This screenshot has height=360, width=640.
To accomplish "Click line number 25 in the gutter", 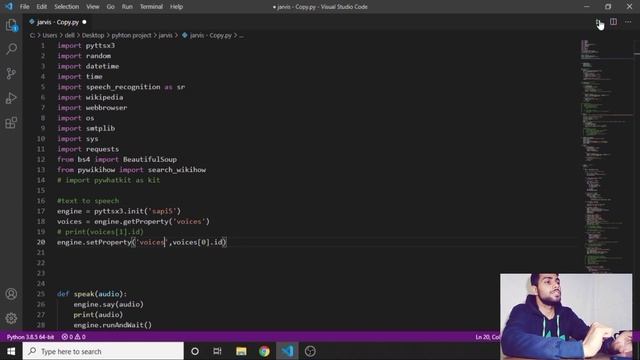I will coord(41,294).
